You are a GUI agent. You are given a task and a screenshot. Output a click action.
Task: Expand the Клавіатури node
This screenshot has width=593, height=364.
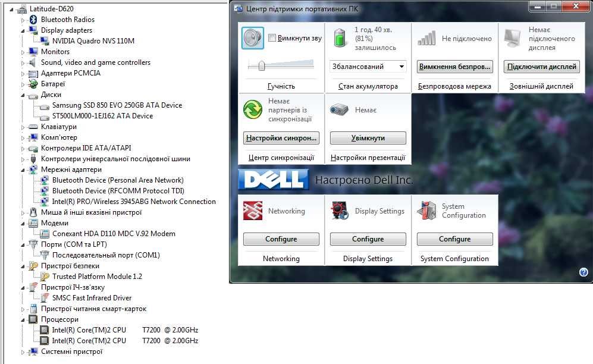pos(23,127)
